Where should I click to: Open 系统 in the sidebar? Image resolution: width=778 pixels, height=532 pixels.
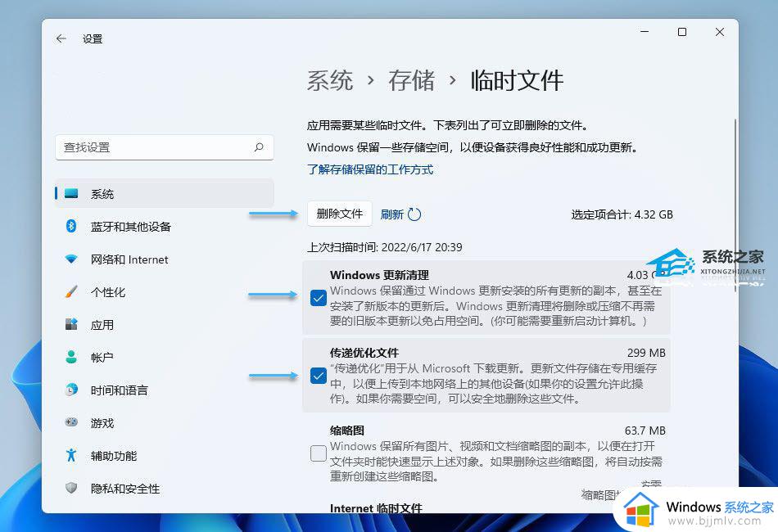tap(165, 193)
